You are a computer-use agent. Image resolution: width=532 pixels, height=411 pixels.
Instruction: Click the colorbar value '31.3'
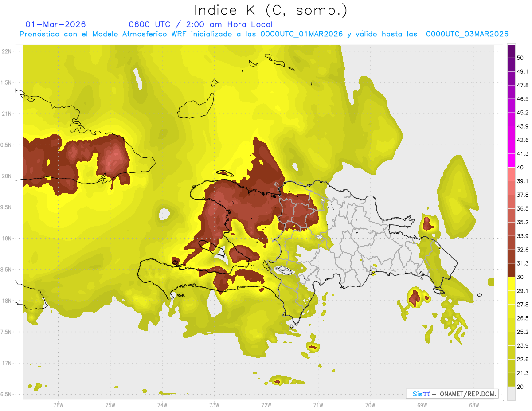tap(523, 264)
